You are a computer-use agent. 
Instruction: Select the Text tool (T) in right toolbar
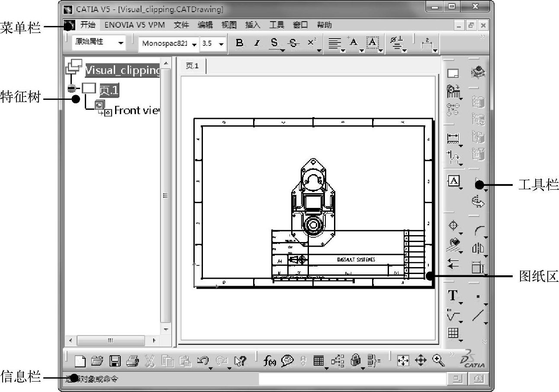[453, 295]
